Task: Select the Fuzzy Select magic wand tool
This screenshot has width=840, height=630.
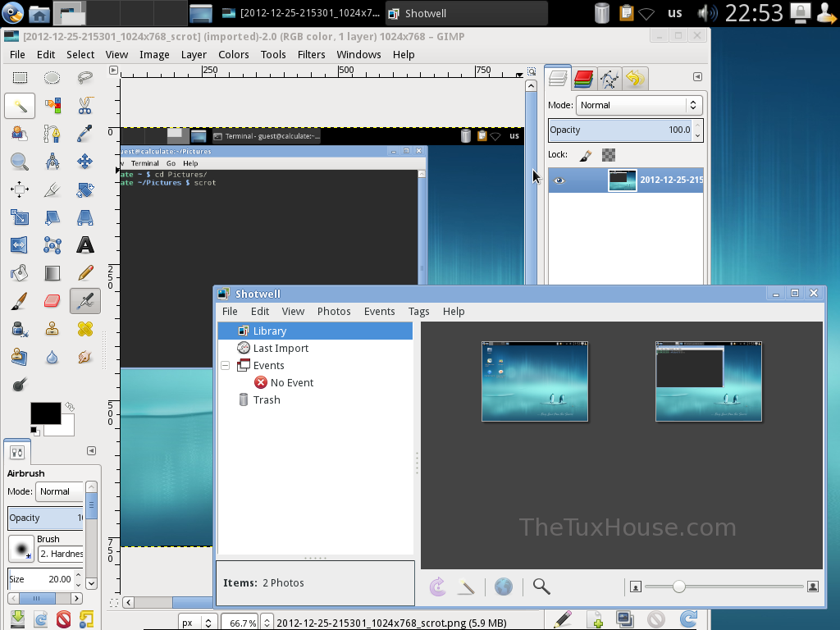Action: [20, 105]
